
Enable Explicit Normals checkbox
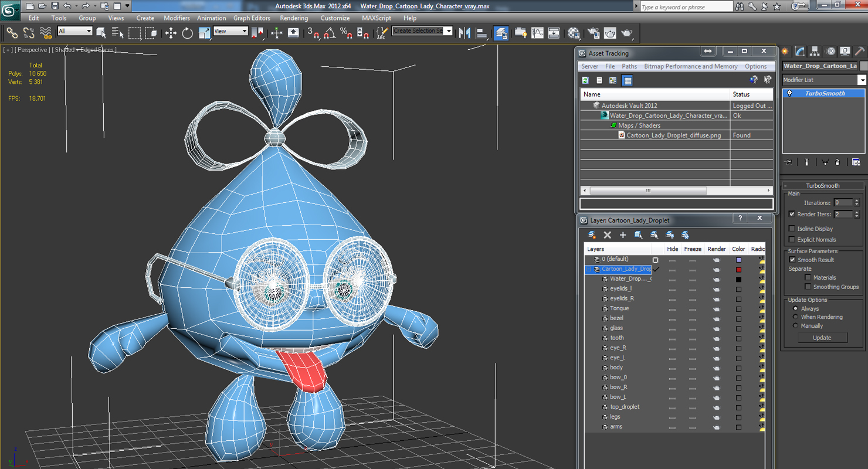click(792, 239)
